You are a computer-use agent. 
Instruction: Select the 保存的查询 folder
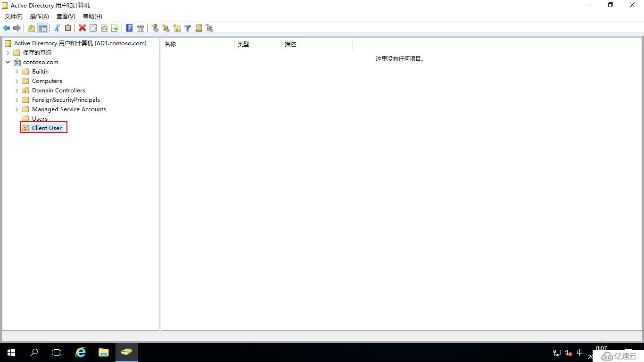[37, 53]
